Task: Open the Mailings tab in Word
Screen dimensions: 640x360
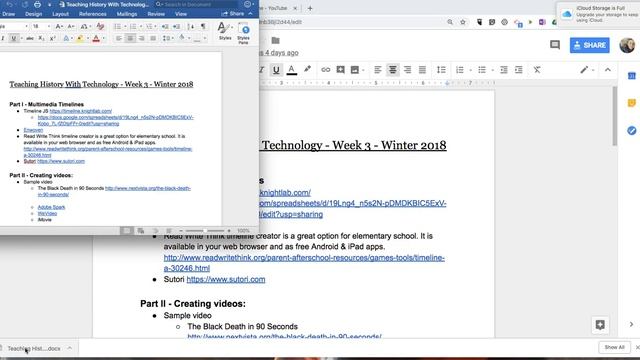Action: [x=127, y=14]
